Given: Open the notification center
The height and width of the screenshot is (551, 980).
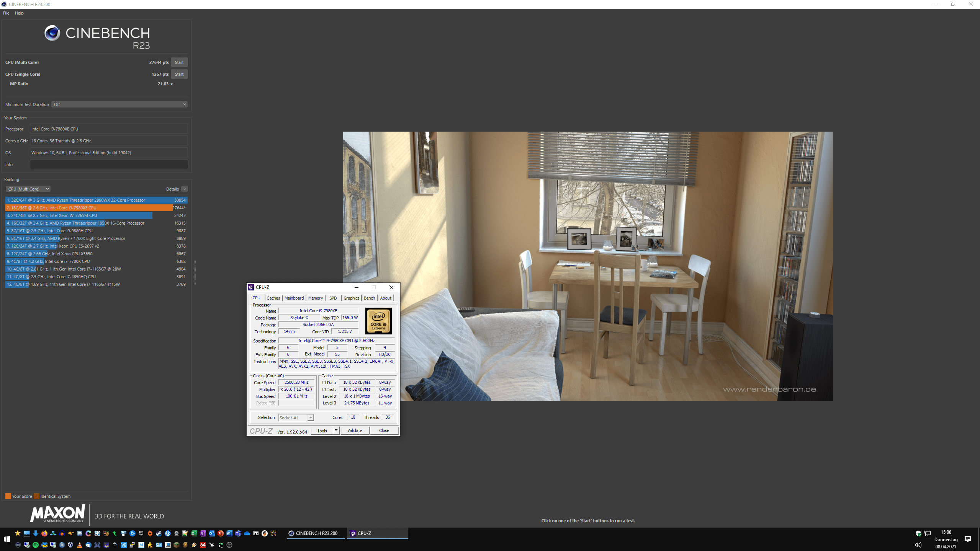Looking at the screenshot, I should (x=968, y=539).
